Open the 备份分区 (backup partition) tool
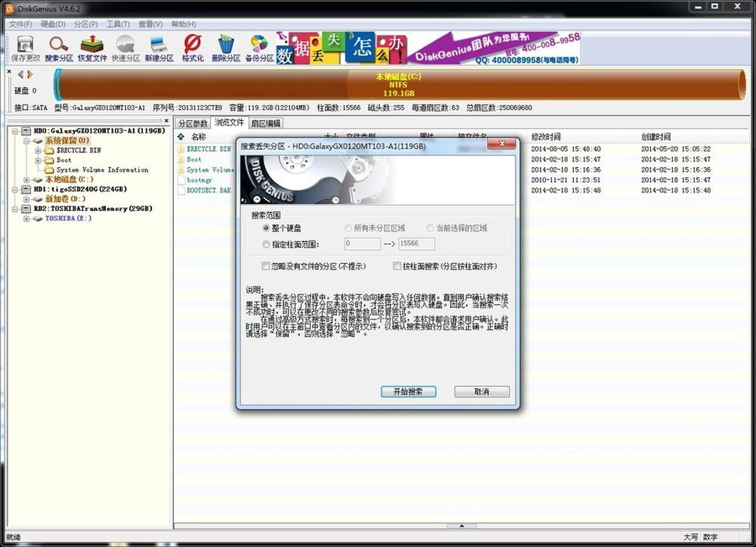This screenshot has height=547, width=756. click(259, 48)
